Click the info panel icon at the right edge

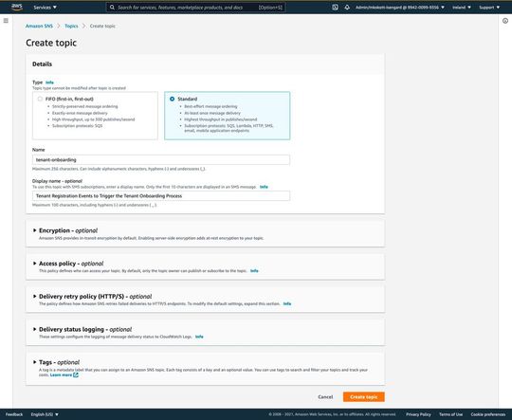coord(504,21)
